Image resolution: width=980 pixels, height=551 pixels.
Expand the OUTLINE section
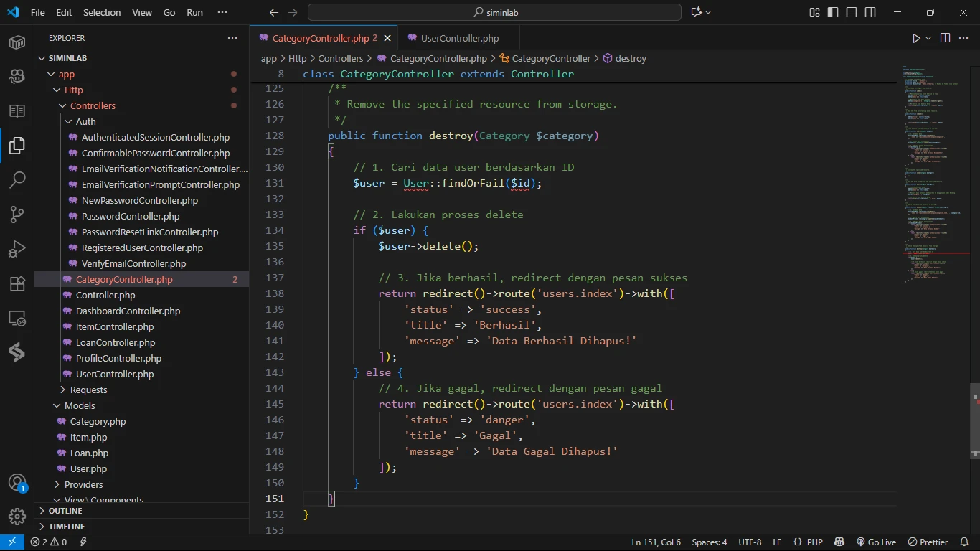65,511
